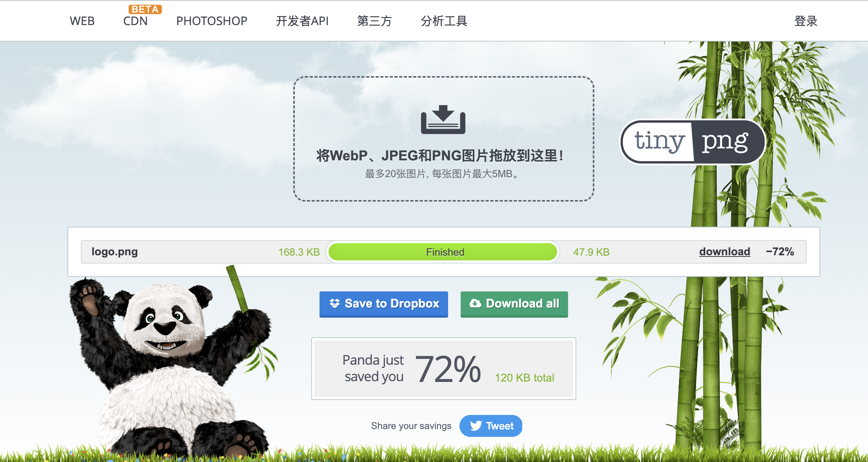
Task: Click the original size 168.3 KB
Action: tap(299, 252)
